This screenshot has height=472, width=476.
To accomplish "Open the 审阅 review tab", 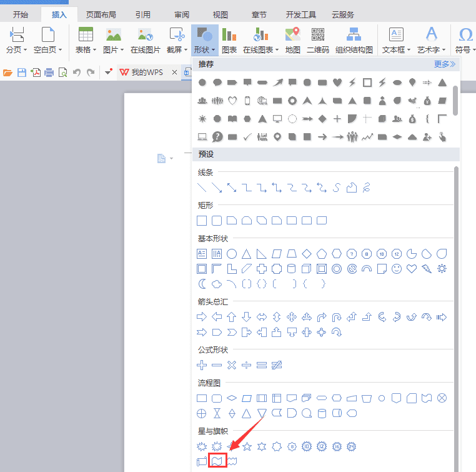I will coord(182,14).
